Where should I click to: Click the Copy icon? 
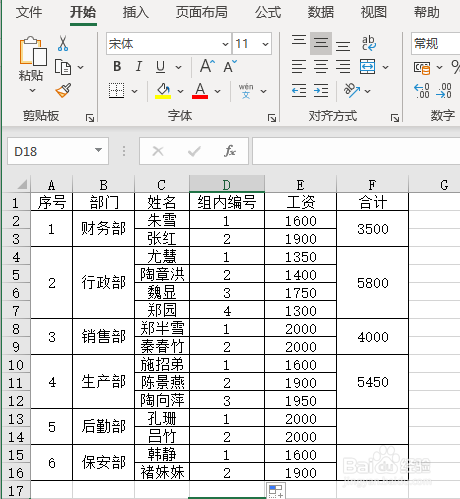pos(63,67)
